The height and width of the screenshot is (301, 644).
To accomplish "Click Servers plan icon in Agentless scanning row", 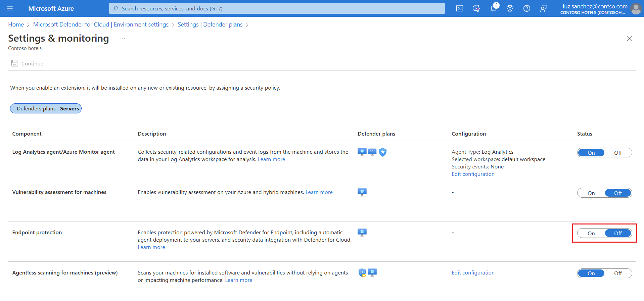I will coord(372,272).
